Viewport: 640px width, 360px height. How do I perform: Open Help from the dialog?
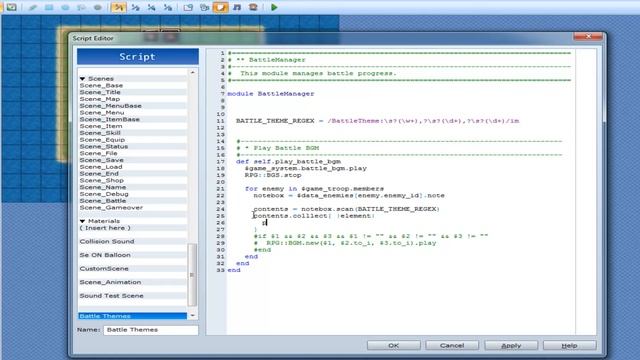click(x=569, y=345)
